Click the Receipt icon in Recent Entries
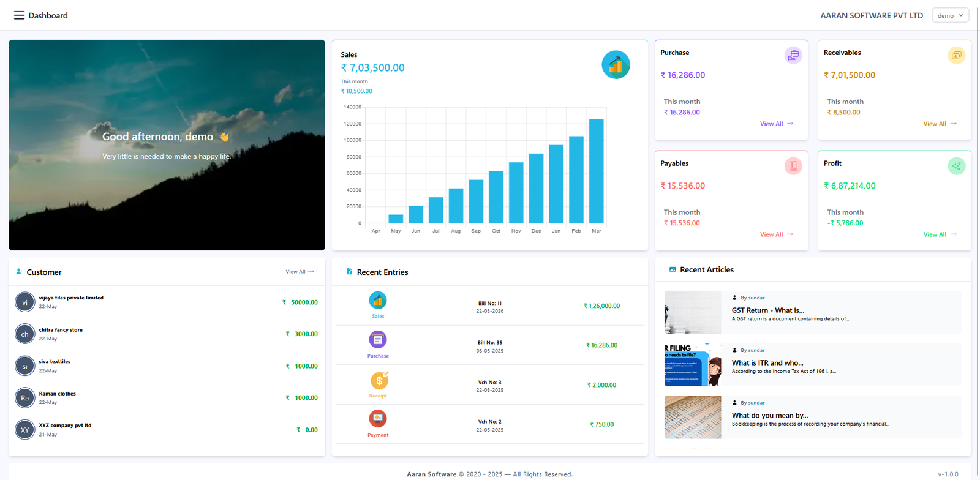 (x=379, y=381)
